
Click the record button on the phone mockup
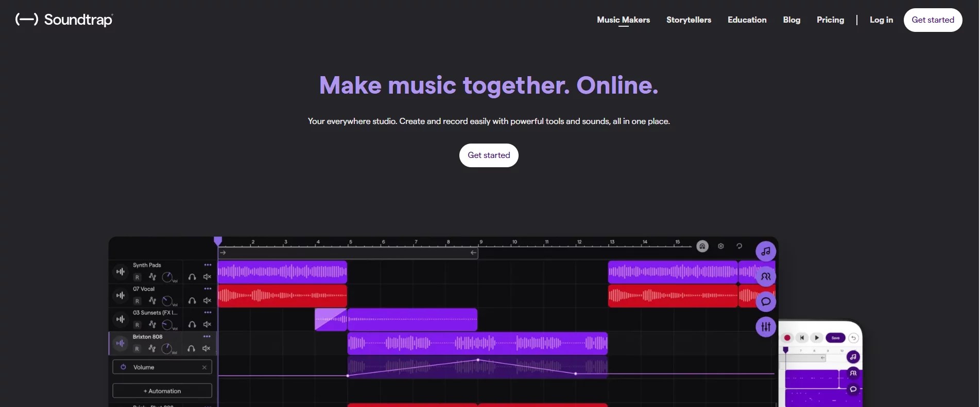point(787,338)
